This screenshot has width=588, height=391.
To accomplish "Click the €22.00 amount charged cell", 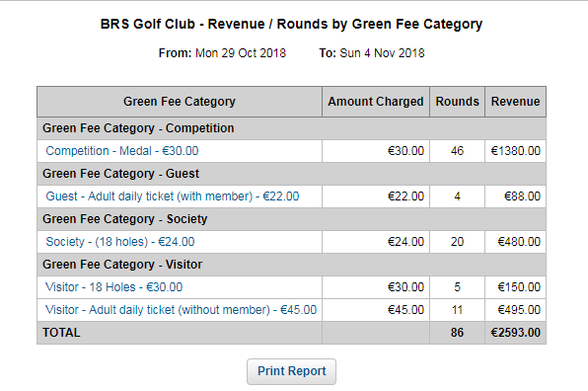I will [376, 196].
